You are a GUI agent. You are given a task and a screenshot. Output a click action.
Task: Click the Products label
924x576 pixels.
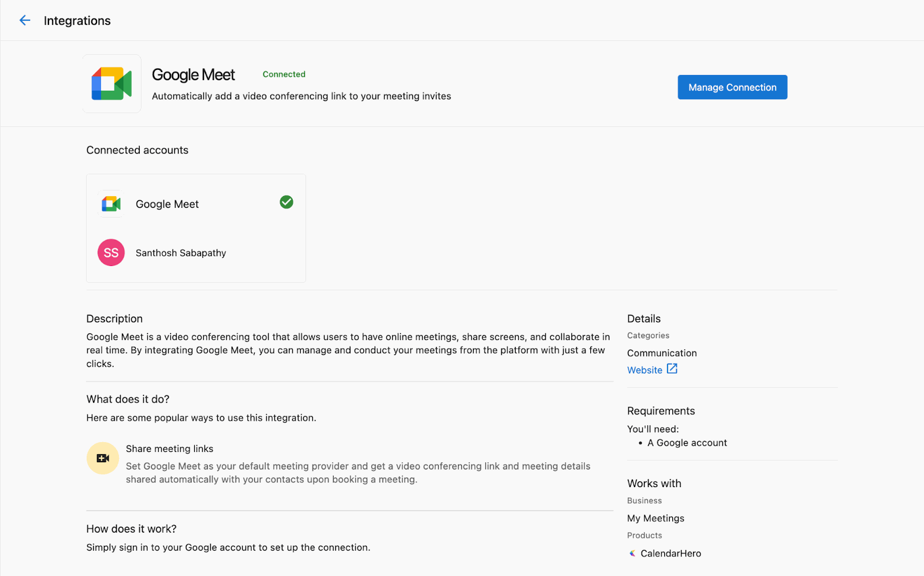click(x=644, y=536)
